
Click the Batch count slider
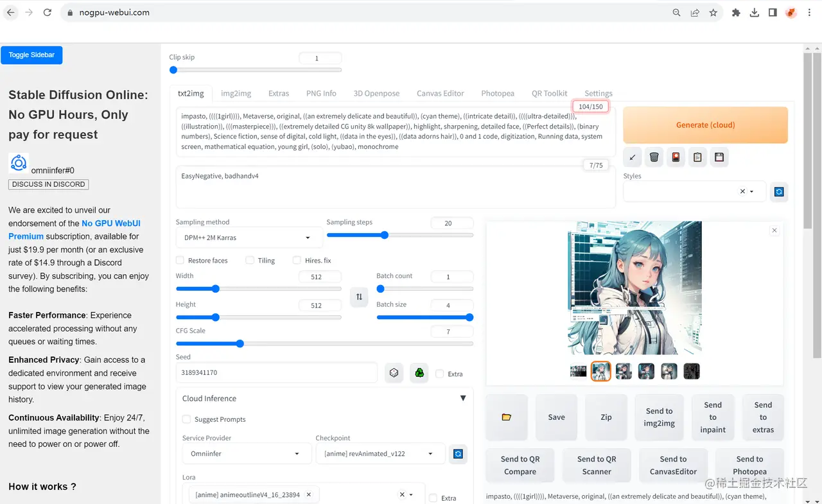[x=424, y=289]
